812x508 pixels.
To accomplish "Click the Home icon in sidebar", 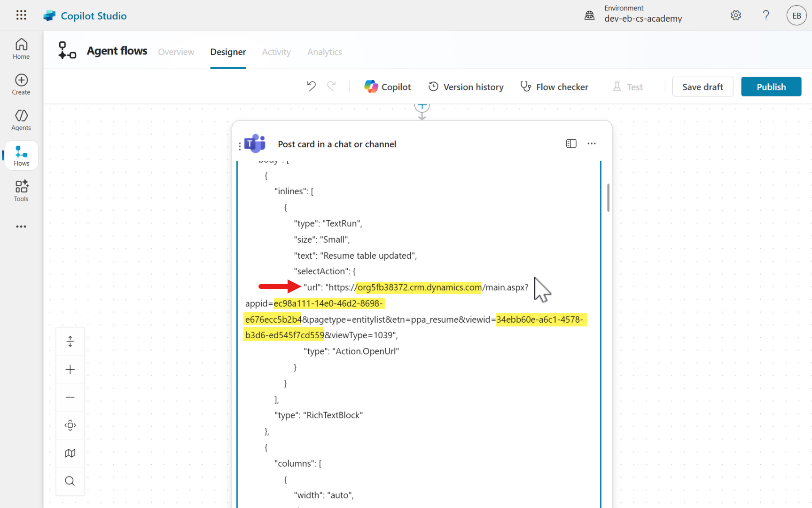I will [21, 49].
